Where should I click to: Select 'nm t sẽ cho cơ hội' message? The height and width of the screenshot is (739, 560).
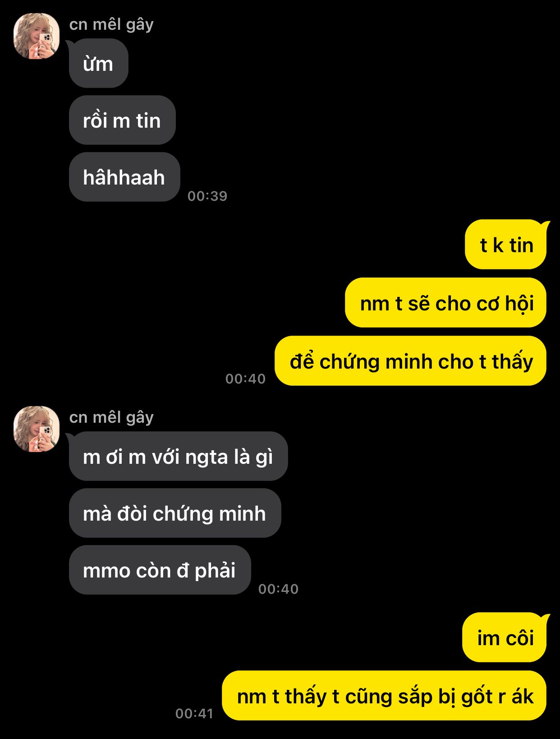click(445, 303)
